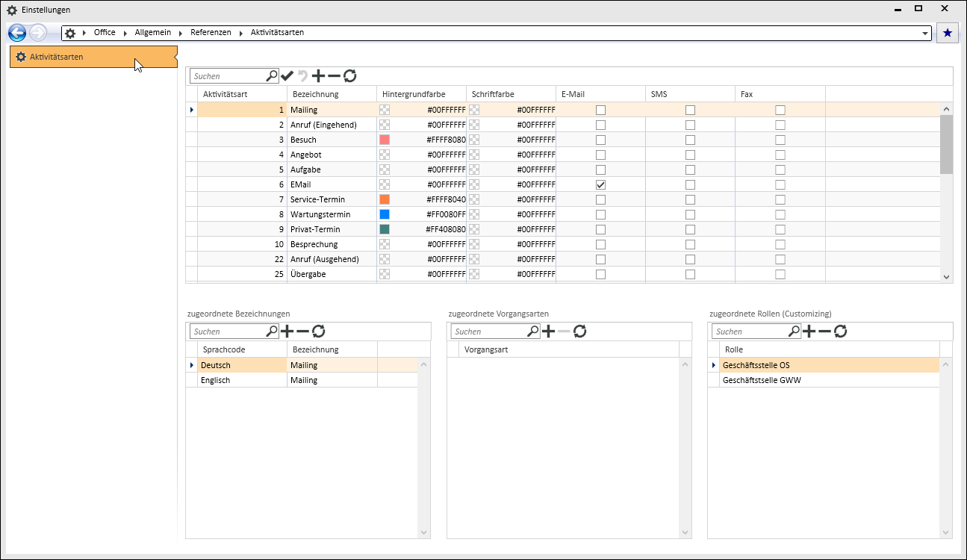Image resolution: width=967 pixels, height=560 pixels.
Task: Refresh the zugeordnete Vorgangsarten list
Action: point(579,331)
